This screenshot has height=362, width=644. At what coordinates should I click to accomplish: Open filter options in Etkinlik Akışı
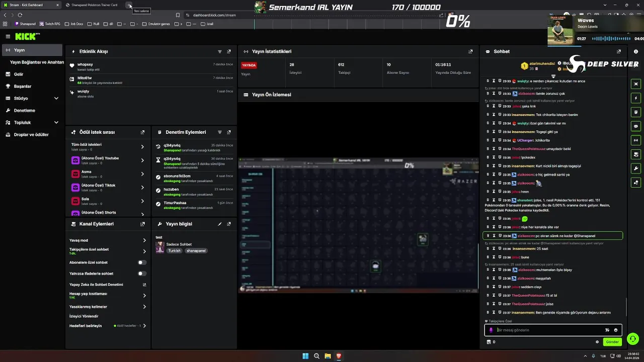click(x=220, y=51)
